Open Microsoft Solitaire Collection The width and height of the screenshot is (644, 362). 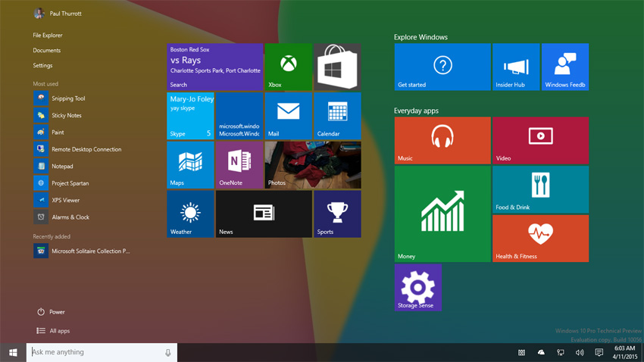(x=82, y=251)
